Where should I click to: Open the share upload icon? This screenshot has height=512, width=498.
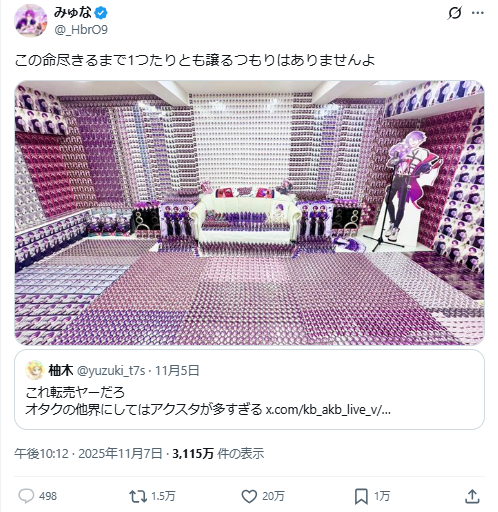click(472, 496)
